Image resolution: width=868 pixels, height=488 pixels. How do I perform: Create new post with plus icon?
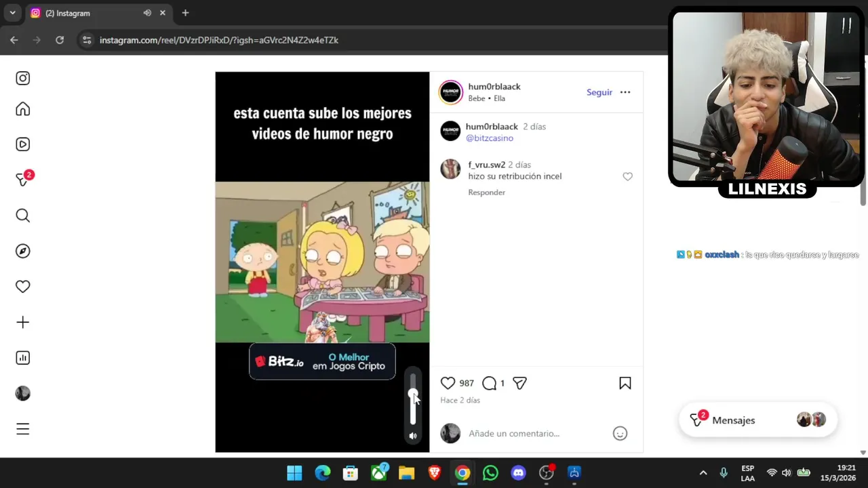point(23,322)
